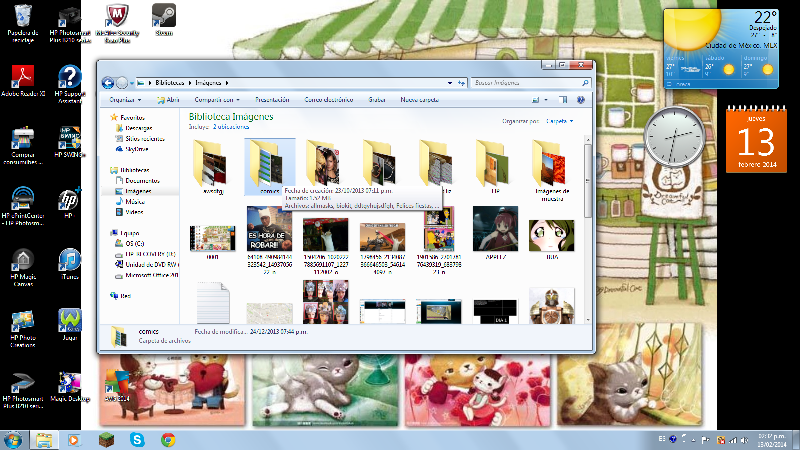The width and height of the screenshot is (800, 450).
Task: Open the Adobe Reader XI desktop icon
Action: (x=23, y=81)
